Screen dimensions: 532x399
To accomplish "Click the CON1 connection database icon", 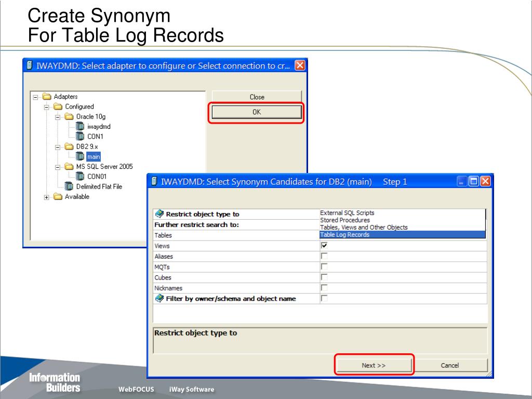I will coord(80,137).
